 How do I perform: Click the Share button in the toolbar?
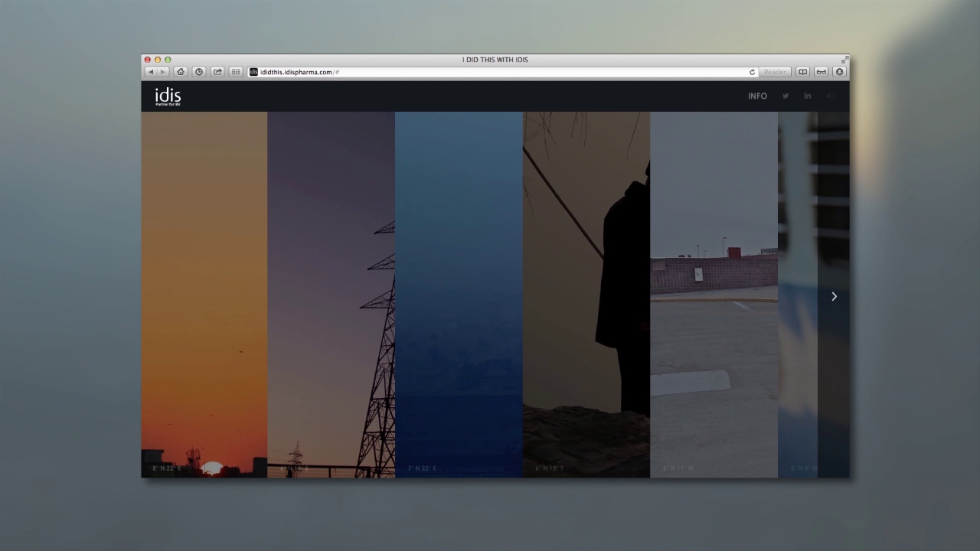pos(217,72)
